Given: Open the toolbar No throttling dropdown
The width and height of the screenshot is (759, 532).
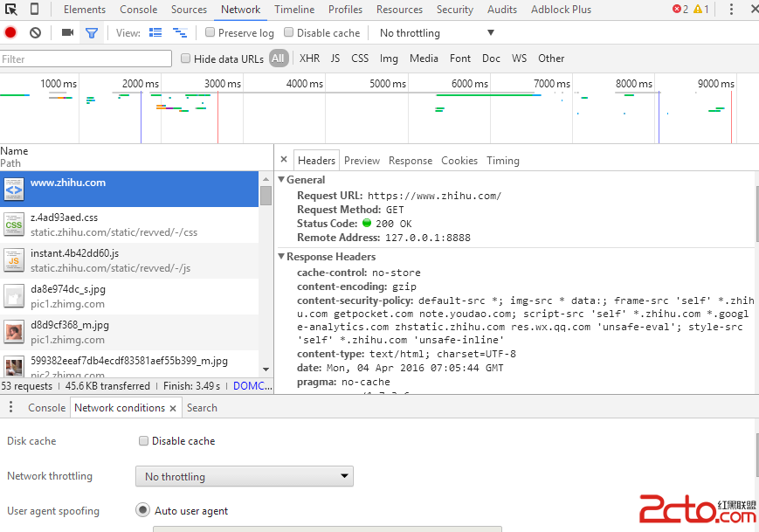Looking at the screenshot, I should point(437,33).
